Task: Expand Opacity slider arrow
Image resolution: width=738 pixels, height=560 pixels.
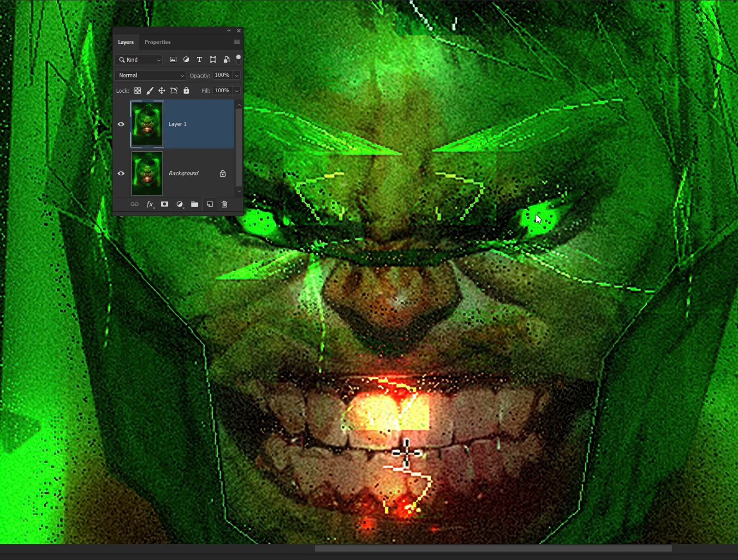Action: click(237, 75)
